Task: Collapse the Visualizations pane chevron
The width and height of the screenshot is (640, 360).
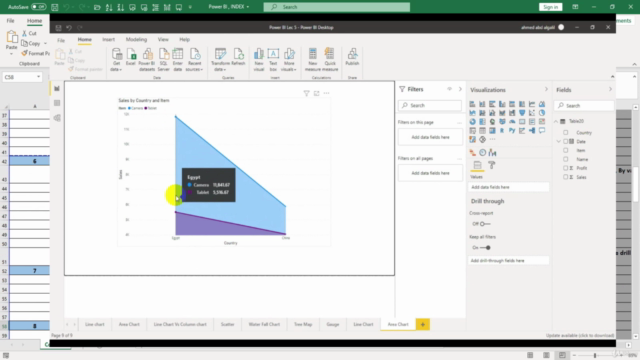Action: click(x=546, y=89)
